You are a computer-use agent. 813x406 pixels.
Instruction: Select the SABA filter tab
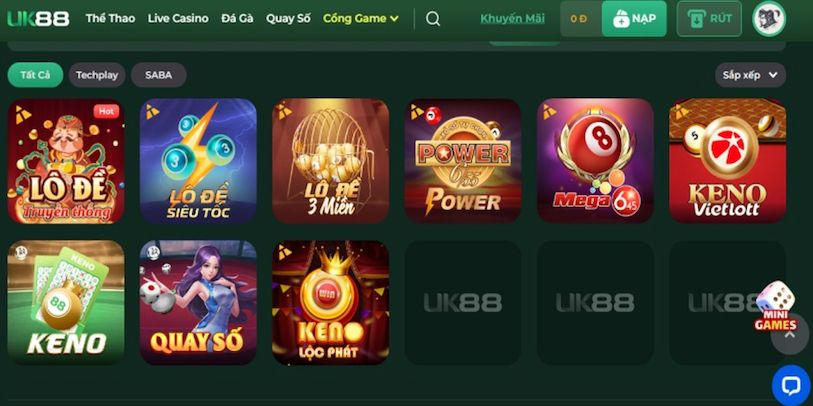[159, 75]
